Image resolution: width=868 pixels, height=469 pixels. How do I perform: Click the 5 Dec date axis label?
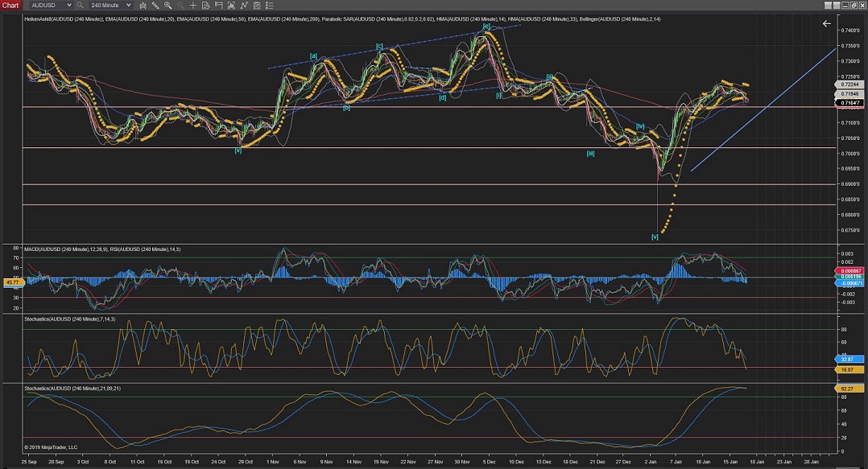(489, 462)
